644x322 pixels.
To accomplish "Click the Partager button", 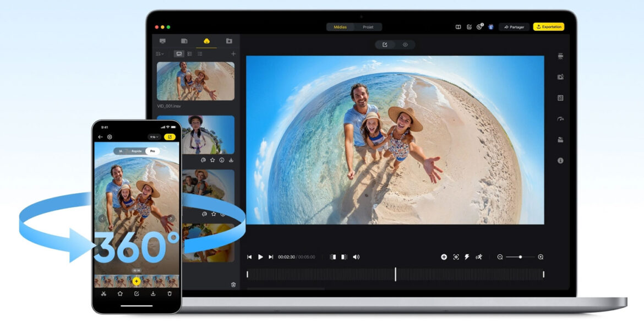I will pyautogui.click(x=514, y=27).
